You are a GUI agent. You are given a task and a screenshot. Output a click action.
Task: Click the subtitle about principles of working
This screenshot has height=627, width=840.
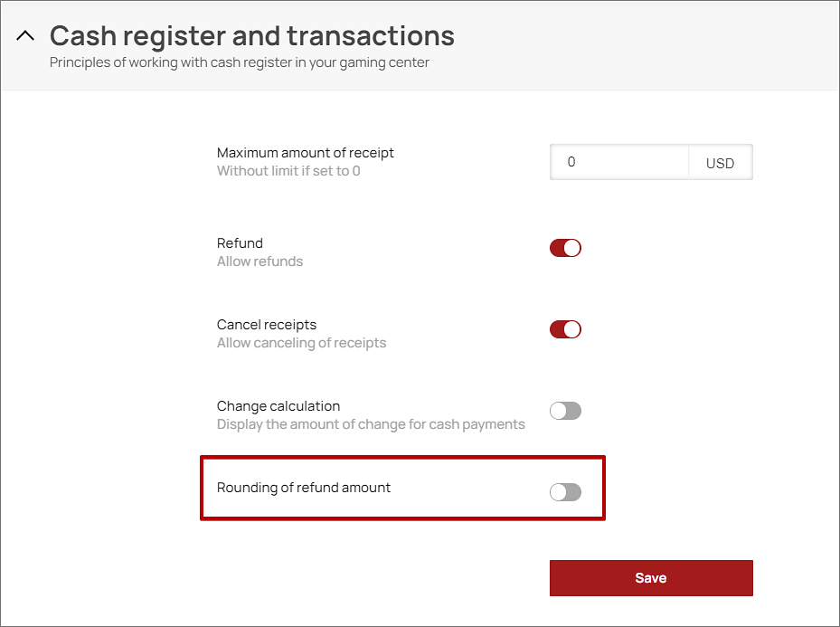tap(241, 62)
